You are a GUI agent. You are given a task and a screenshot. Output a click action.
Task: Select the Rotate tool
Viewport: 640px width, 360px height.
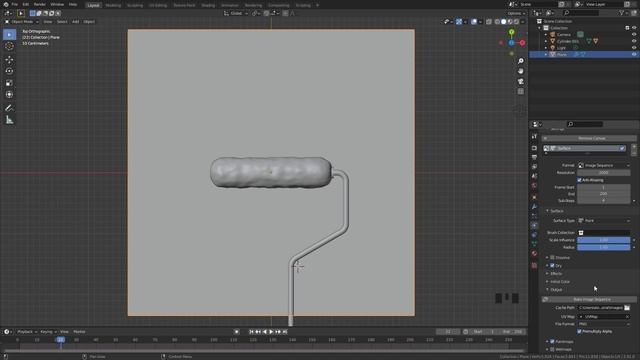9,71
